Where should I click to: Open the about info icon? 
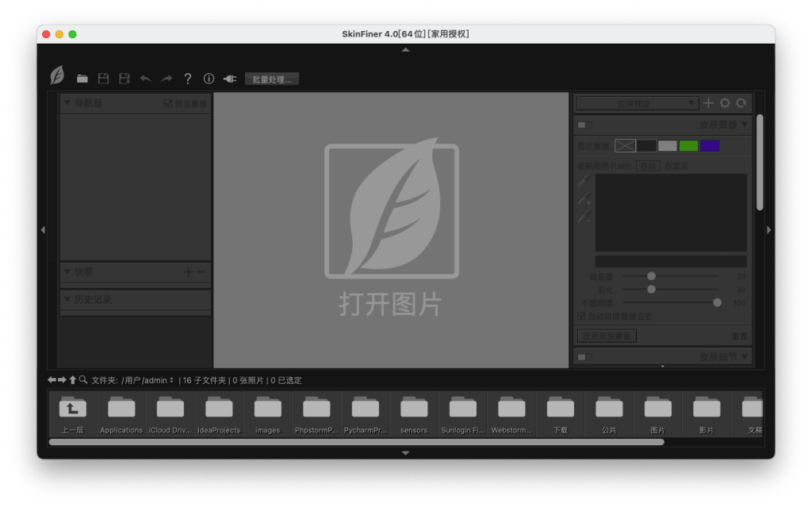click(x=209, y=79)
